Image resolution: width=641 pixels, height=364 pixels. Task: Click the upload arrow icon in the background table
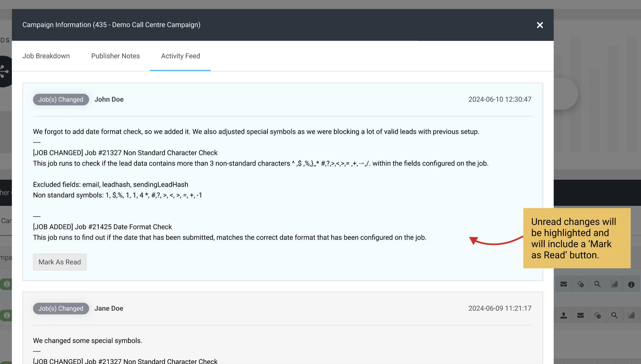tap(563, 315)
